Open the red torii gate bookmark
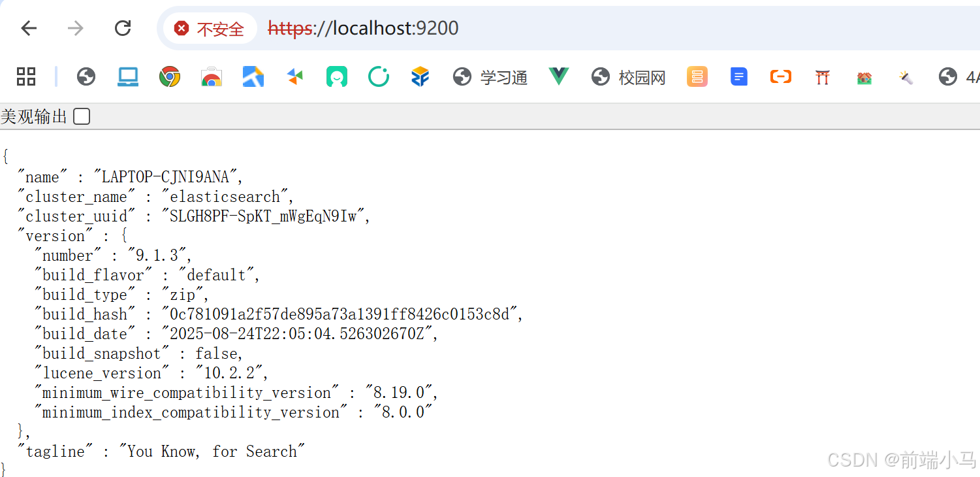The height and width of the screenshot is (477, 980). (x=823, y=77)
